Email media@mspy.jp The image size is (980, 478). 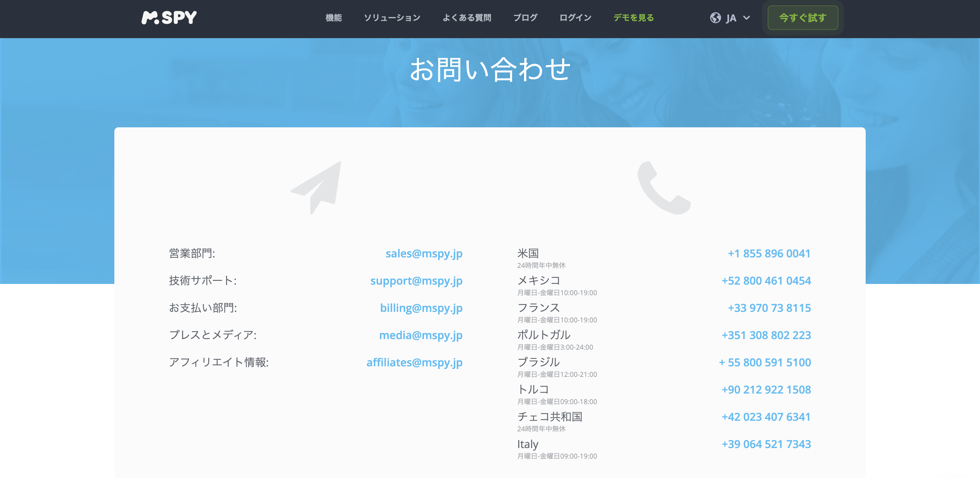click(421, 335)
